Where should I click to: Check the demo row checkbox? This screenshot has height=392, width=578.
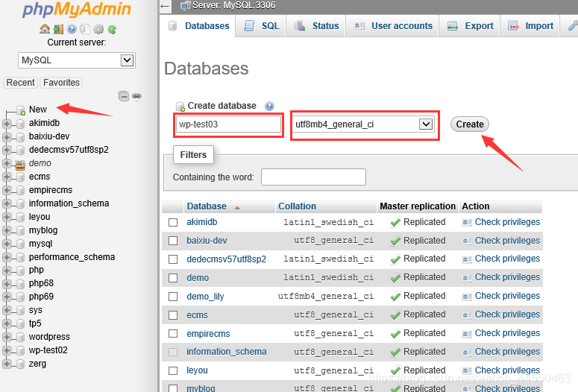click(x=173, y=278)
